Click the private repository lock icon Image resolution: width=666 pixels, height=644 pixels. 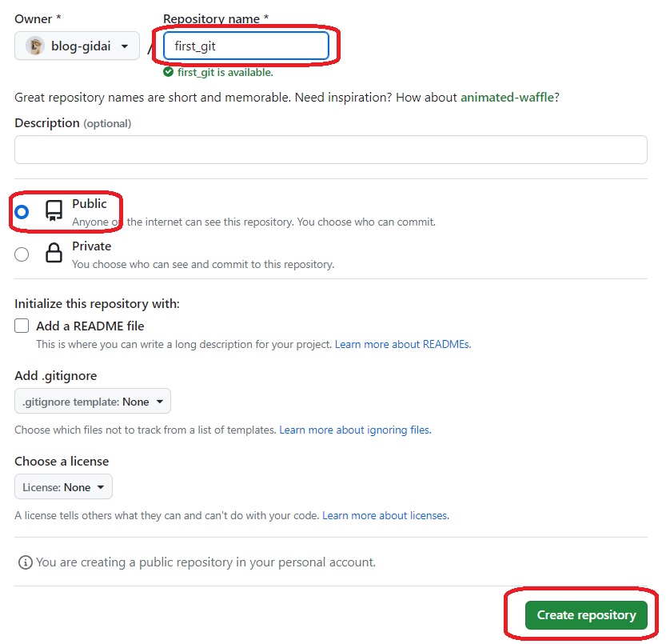[x=54, y=254]
